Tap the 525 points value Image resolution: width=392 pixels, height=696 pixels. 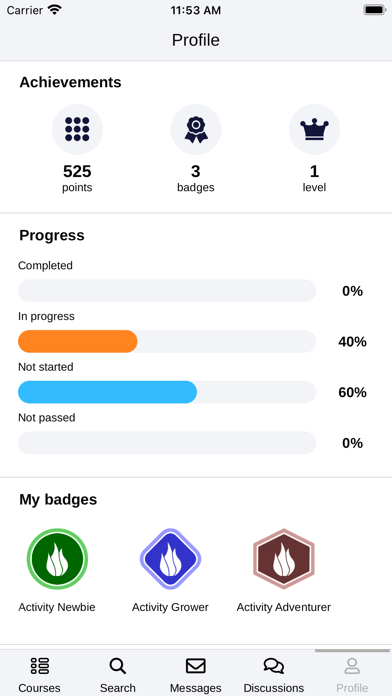[x=77, y=171]
